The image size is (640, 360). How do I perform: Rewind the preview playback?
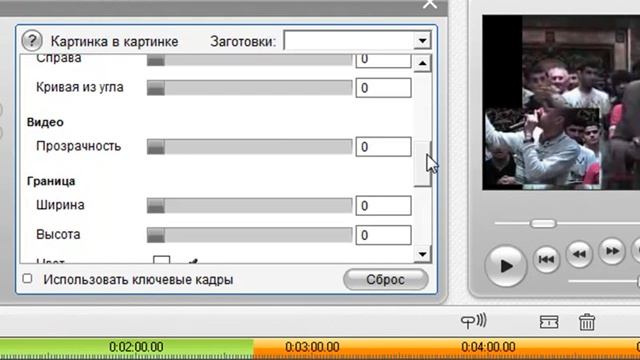pos(579,254)
